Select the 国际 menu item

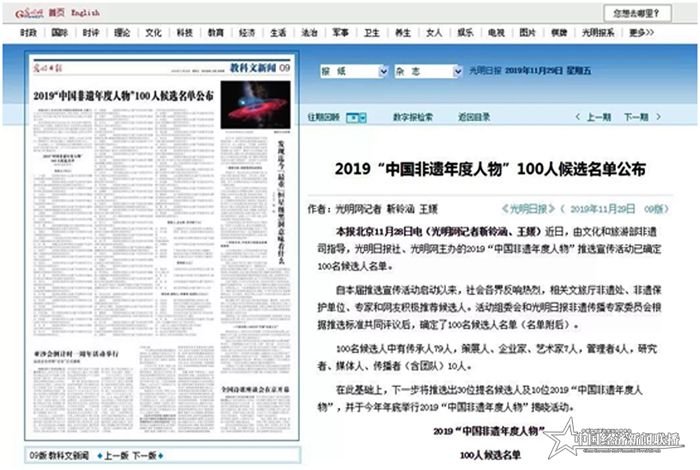coord(60,33)
